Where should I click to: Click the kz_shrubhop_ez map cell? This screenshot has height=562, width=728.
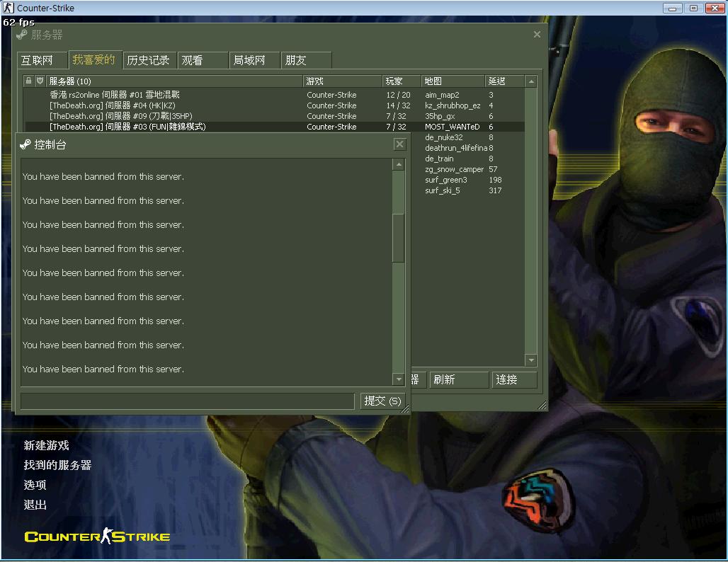[x=453, y=105]
